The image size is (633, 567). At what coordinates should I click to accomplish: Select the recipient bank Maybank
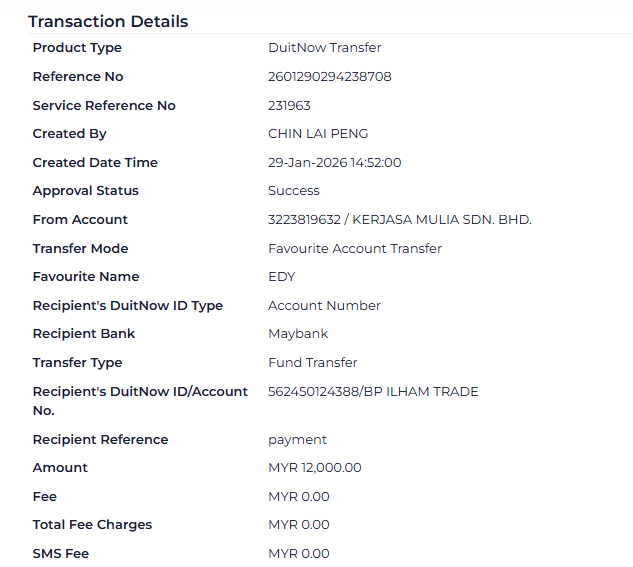(x=298, y=334)
